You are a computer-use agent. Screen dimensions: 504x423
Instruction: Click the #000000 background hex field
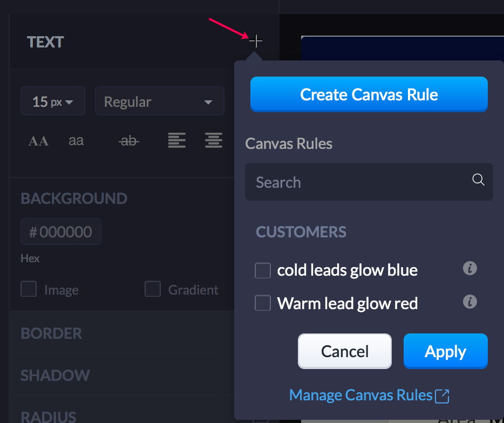(x=60, y=231)
